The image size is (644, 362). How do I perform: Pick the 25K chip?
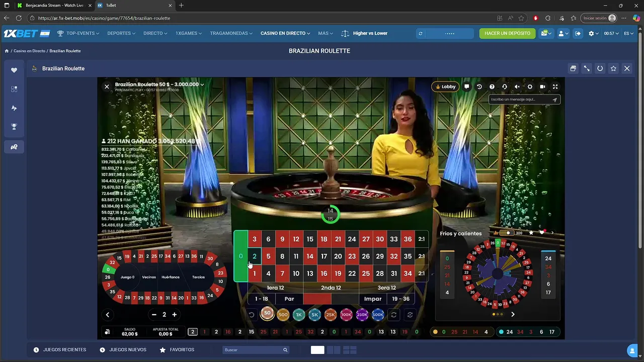331,315
